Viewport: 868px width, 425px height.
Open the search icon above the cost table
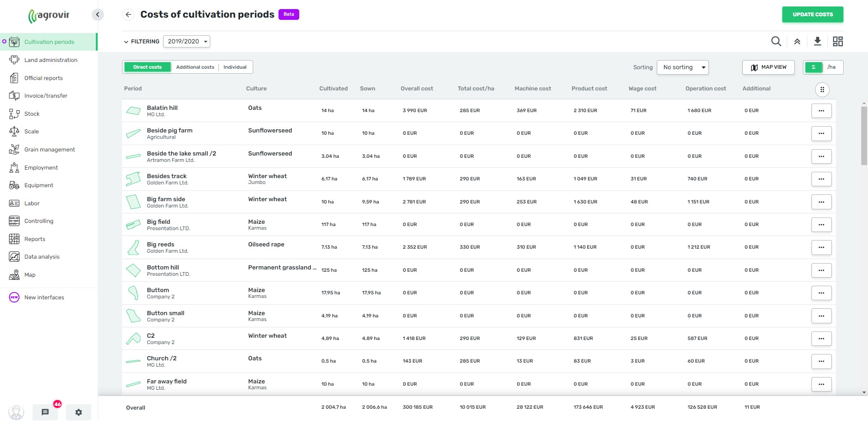pyautogui.click(x=776, y=41)
